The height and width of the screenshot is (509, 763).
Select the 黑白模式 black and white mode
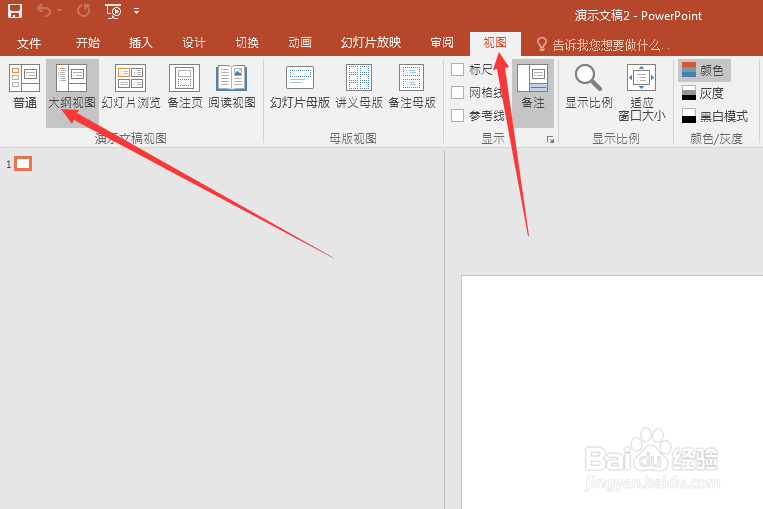714,116
